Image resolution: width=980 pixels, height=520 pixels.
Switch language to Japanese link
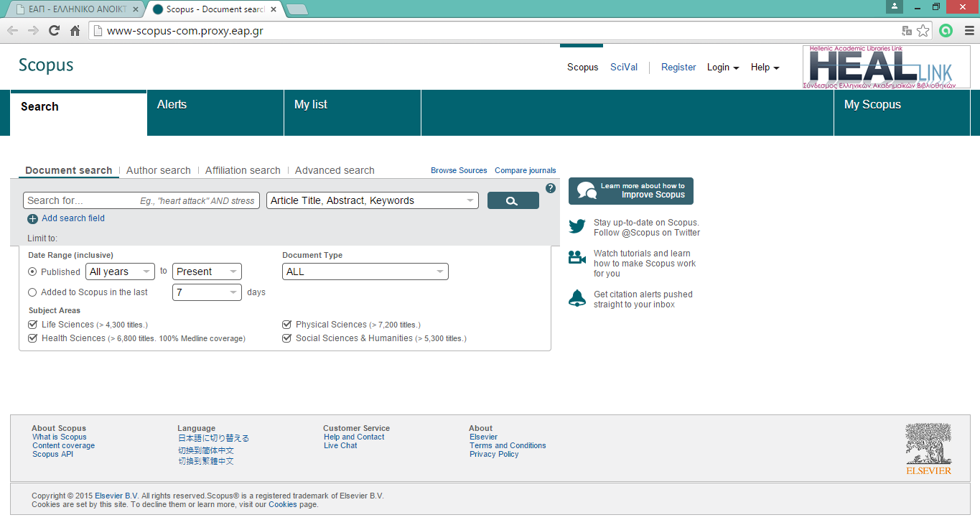point(214,439)
